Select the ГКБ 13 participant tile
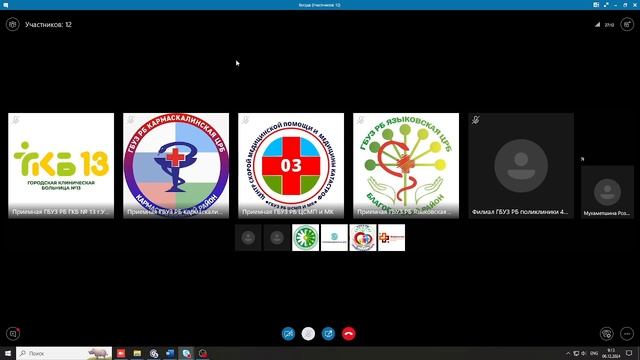Image resolution: width=640 pixels, height=360 pixels. [61, 166]
